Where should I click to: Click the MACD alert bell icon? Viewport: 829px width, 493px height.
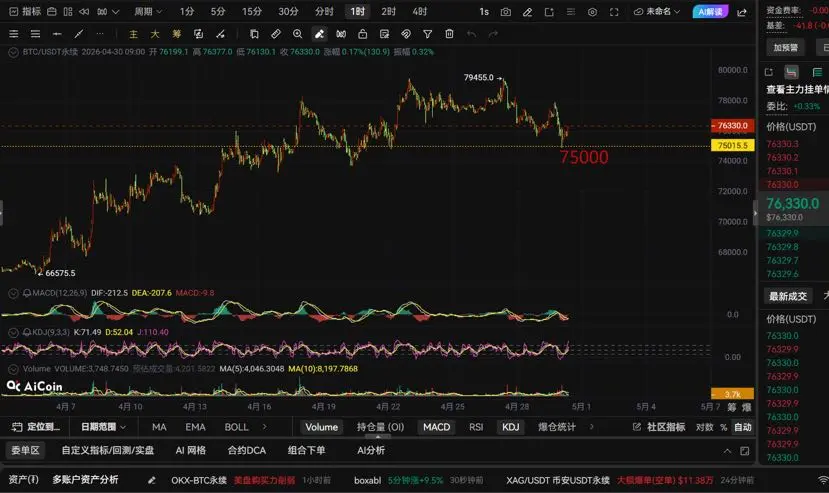pyautogui.click(x=26, y=293)
